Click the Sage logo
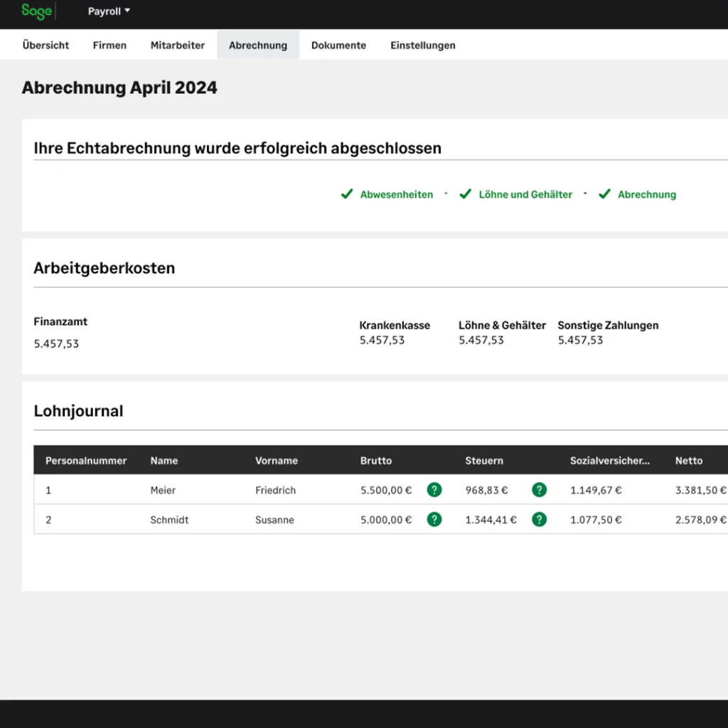The width and height of the screenshot is (728, 728). coord(37,11)
